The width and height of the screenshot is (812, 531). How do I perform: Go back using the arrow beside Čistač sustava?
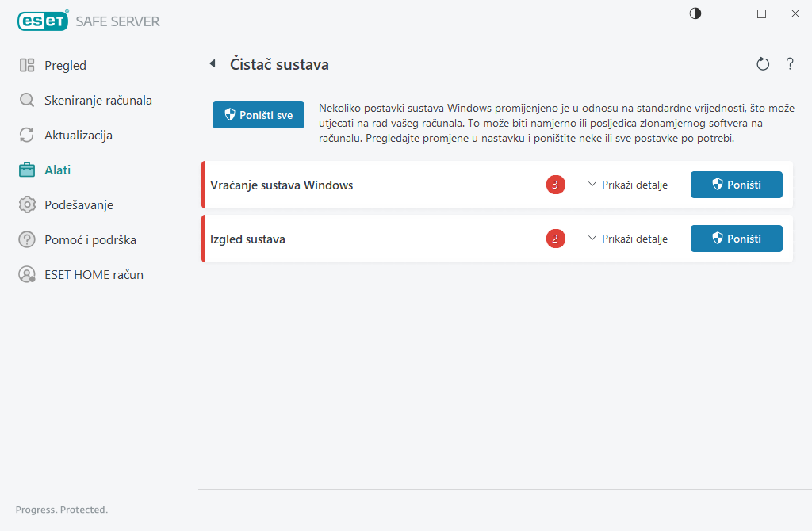[213, 63]
